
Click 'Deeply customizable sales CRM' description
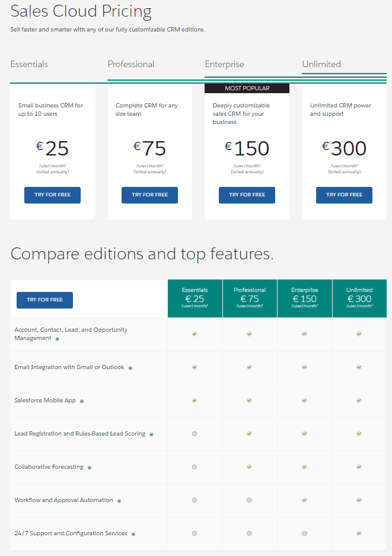point(241,114)
